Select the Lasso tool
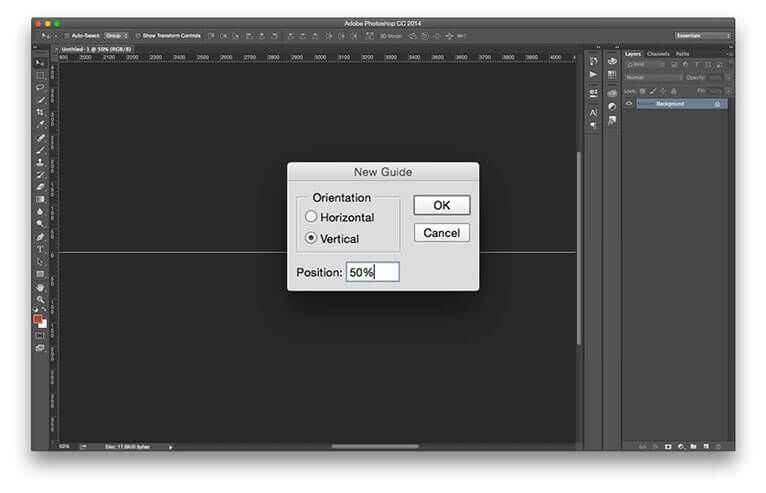This screenshot has width=766, height=493. (x=40, y=87)
